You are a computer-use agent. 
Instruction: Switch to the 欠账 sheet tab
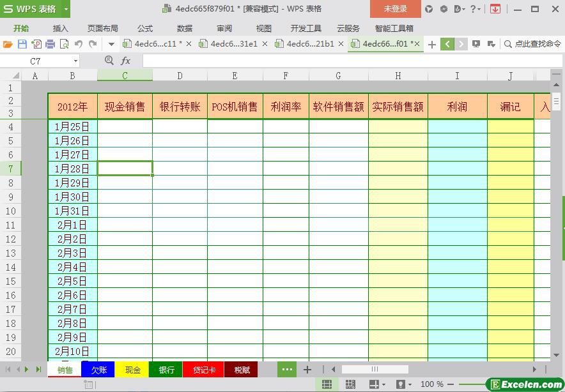(98, 370)
